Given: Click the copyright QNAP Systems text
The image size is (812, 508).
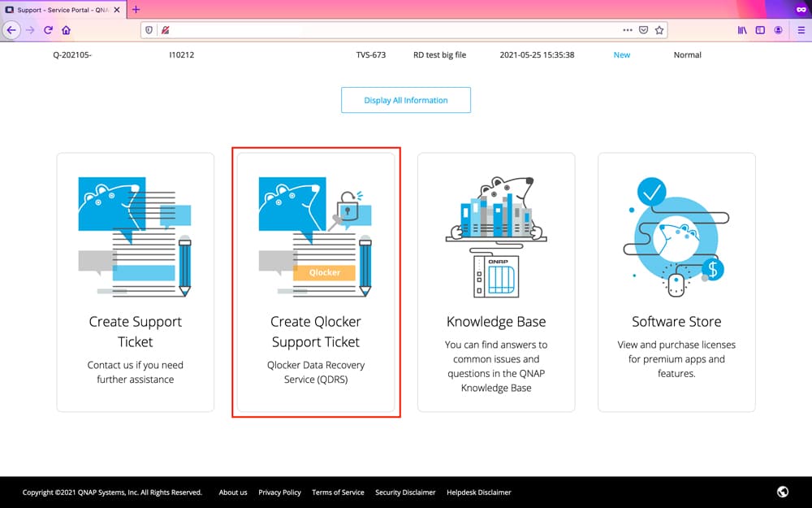Looking at the screenshot, I should click(x=112, y=493).
